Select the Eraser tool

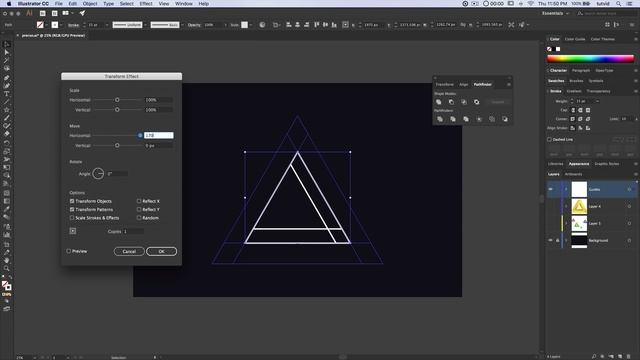(6, 134)
